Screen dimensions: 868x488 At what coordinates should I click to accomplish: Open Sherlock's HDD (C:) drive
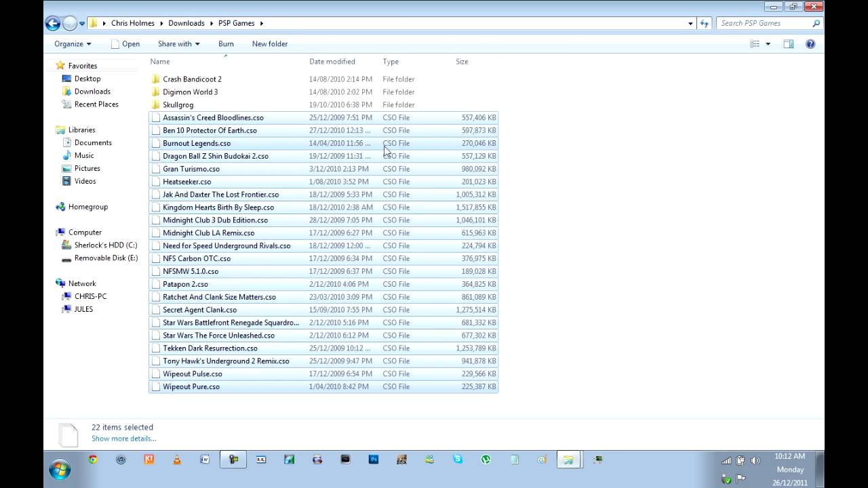pyautogui.click(x=105, y=245)
